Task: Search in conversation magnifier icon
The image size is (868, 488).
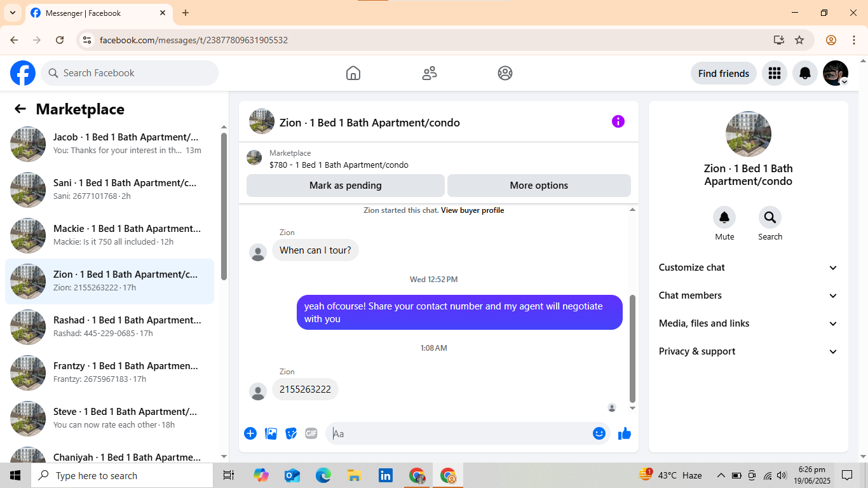Action: [770, 217]
